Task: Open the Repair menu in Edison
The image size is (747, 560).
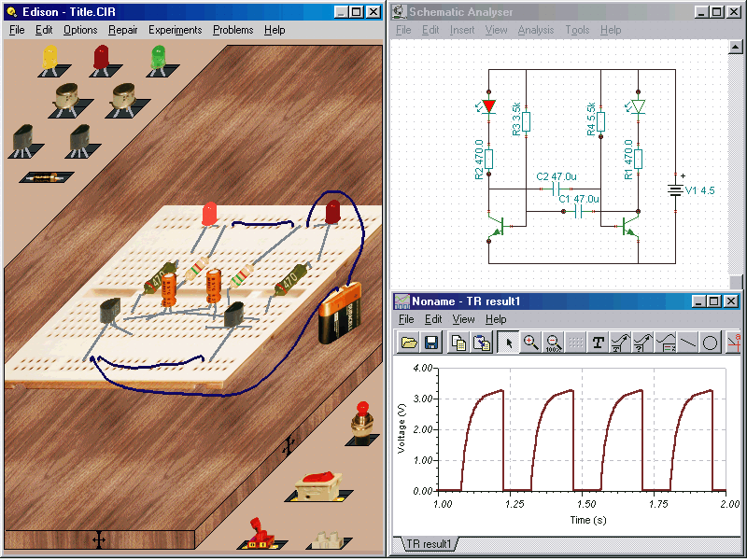Action: [122, 30]
